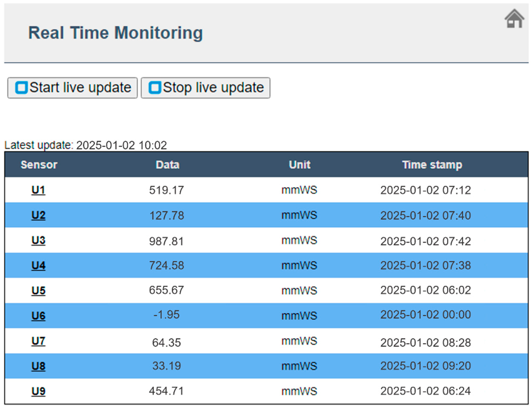Viewport: 532px width, 409px height.
Task: Click blue square icon on Start button
Action: pyautogui.click(x=21, y=87)
